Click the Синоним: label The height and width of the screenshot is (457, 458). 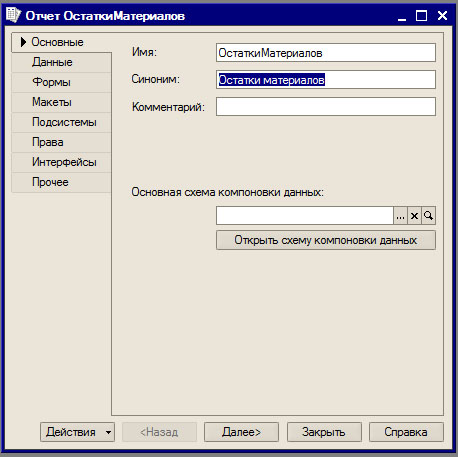[x=155, y=79]
